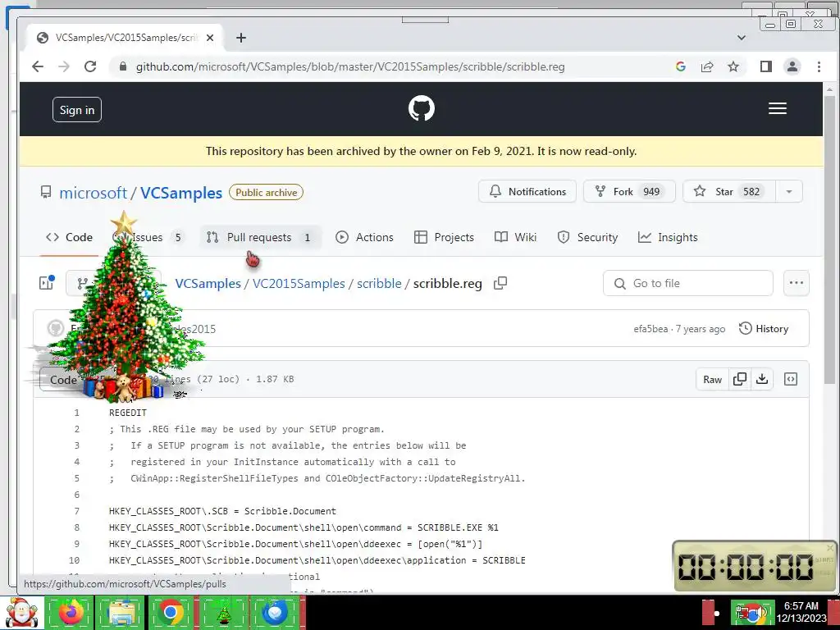Viewport: 840px width, 630px height.
Task: Open the Security tab
Action: point(587,237)
